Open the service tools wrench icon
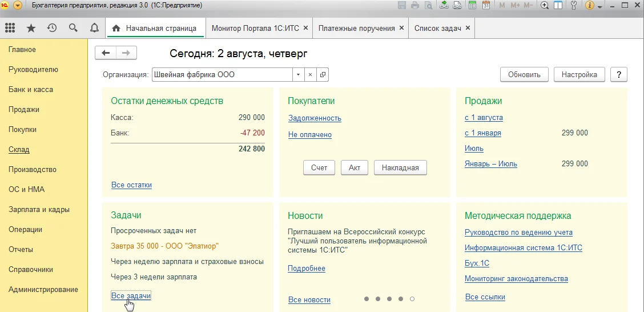The height and width of the screenshot is (312, 644). (574, 5)
